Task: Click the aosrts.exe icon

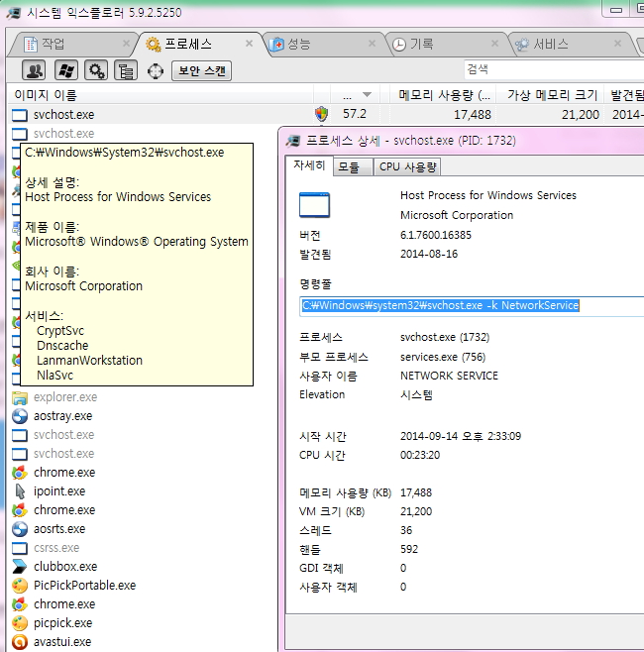Action: [20, 529]
